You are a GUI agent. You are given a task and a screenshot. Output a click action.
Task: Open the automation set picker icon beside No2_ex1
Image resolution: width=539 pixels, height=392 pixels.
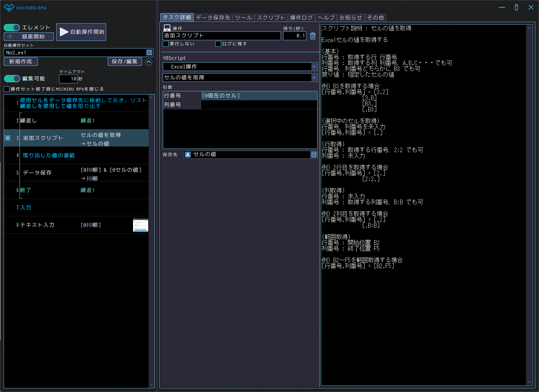[149, 53]
